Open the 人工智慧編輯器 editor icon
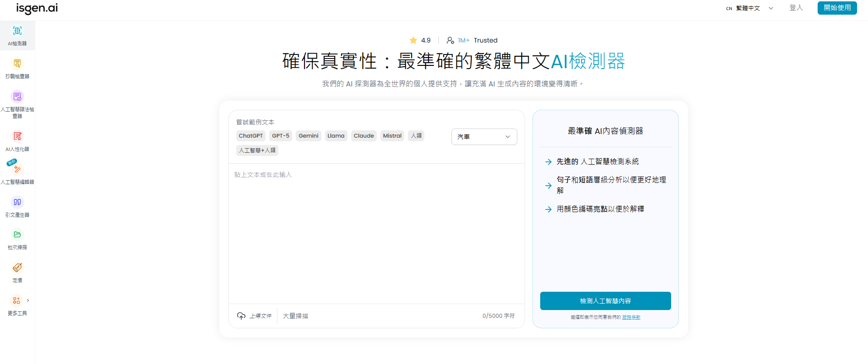Viewport: 868px width, 364px height. tap(17, 169)
